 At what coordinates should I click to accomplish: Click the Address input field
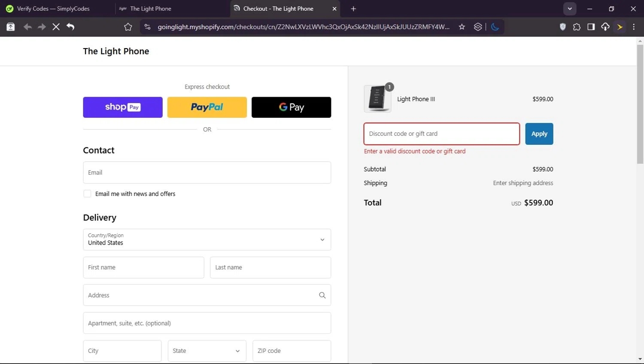coord(207,295)
